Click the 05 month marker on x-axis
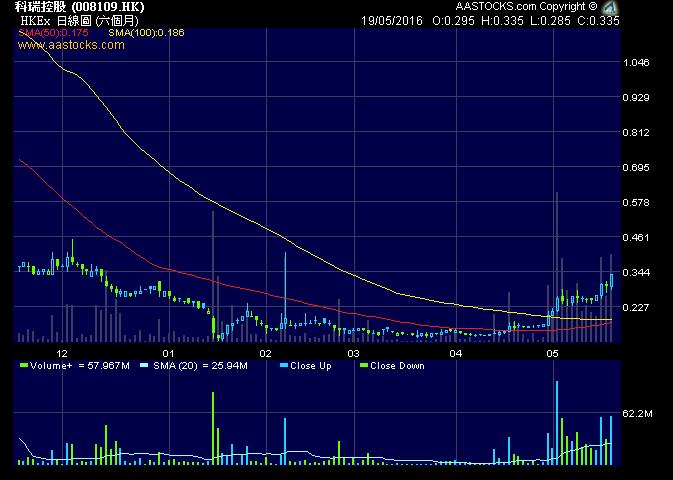 (551, 353)
